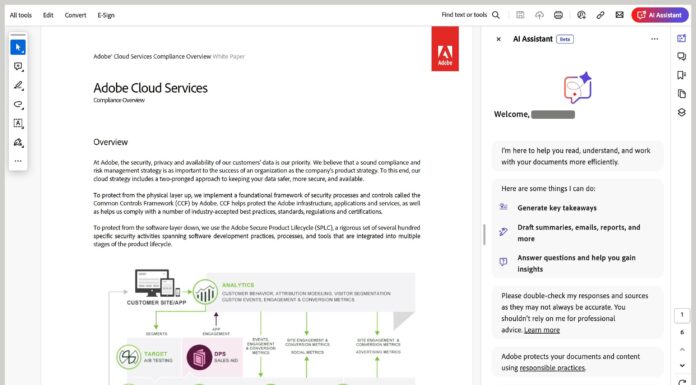The height and width of the screenshot is (385, 696).
Task: Select the Add comment tool
Action: [18, 66]
